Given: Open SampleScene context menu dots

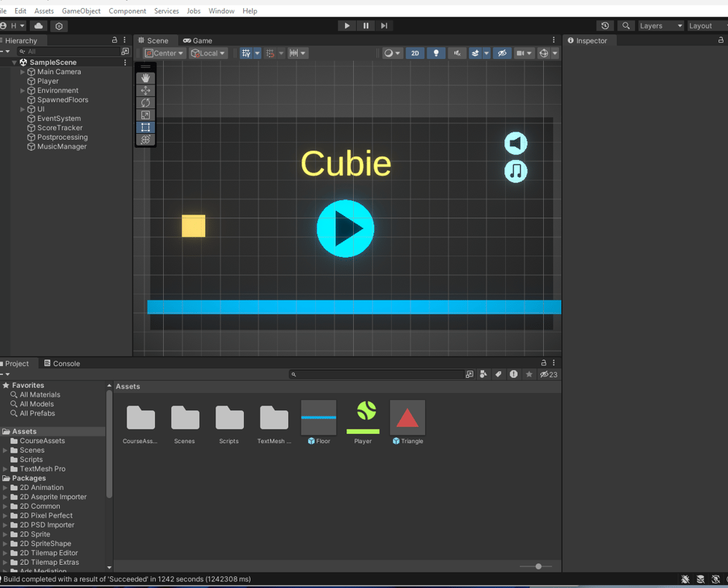Looking at the screenshot, I should 125,62.
